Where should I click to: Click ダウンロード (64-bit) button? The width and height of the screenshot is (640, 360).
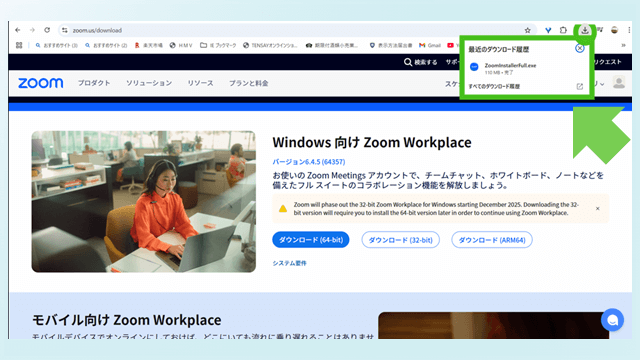(x=311, y=240)
